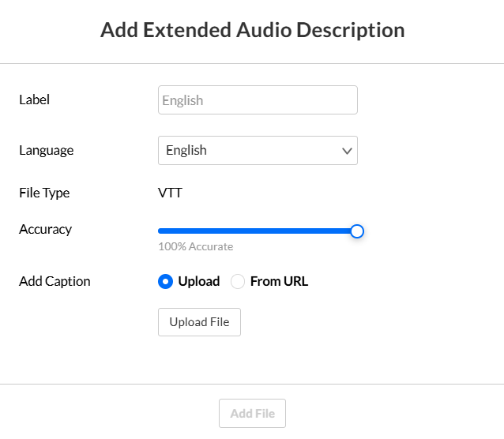
Task: Click the "Add Caption" caption text
Action: 55,281
